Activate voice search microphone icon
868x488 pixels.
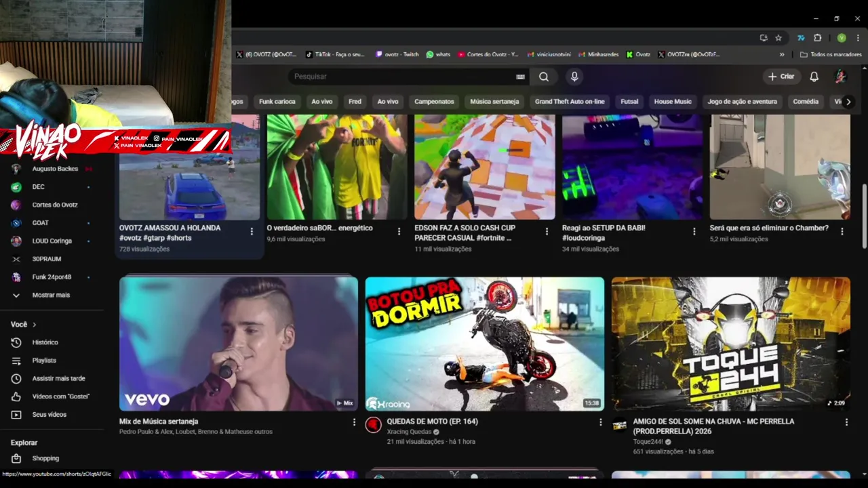click(574, 77)
